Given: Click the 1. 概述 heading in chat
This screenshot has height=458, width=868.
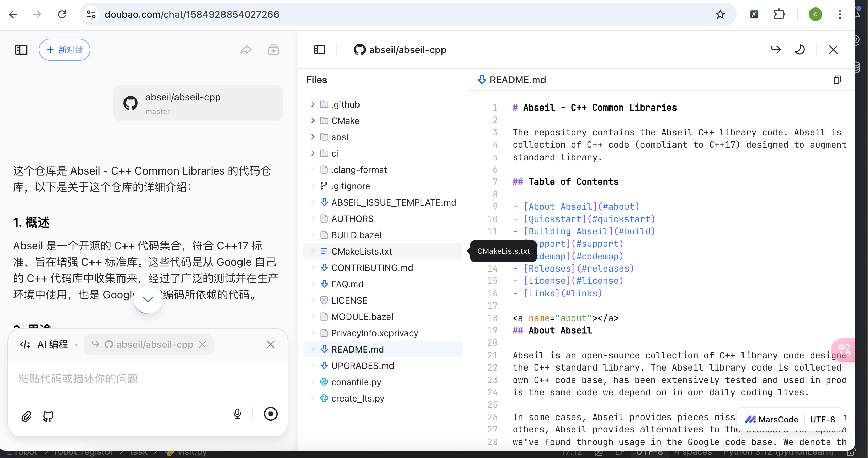Looking at the screenshot, I should point(31,222).
